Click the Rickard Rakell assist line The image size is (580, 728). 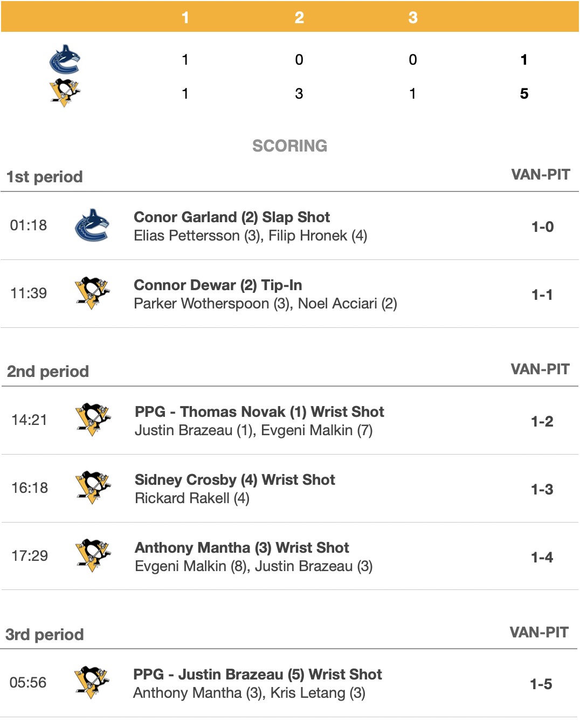[192, 498]
